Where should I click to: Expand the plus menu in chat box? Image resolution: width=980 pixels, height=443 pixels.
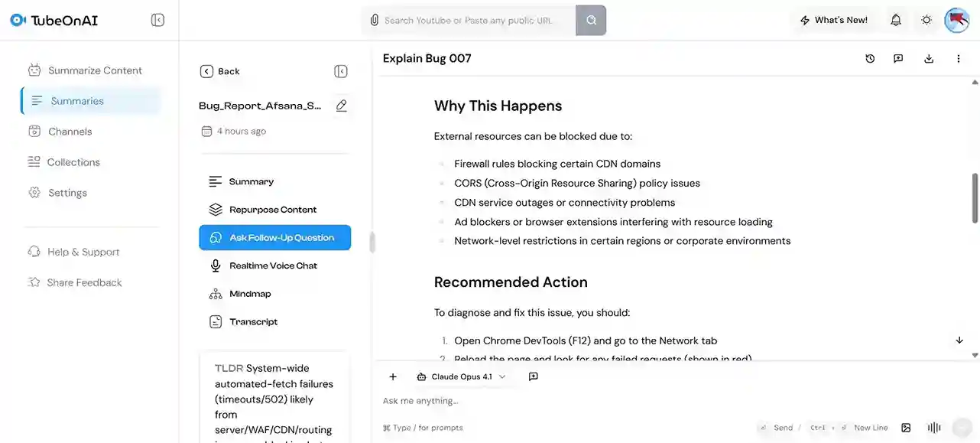(x=393, y=376)
